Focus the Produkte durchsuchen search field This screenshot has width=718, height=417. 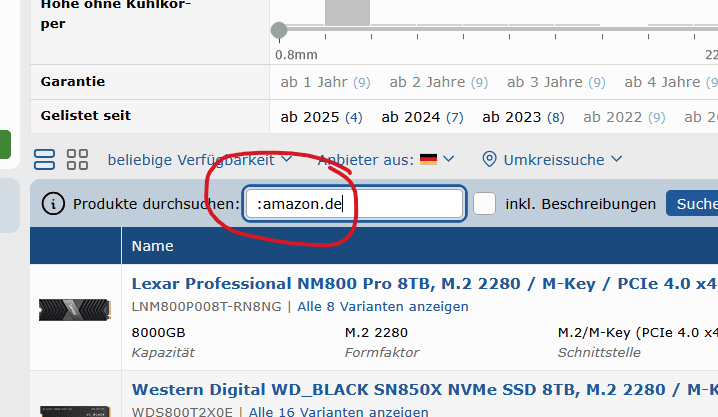point(354,204)
